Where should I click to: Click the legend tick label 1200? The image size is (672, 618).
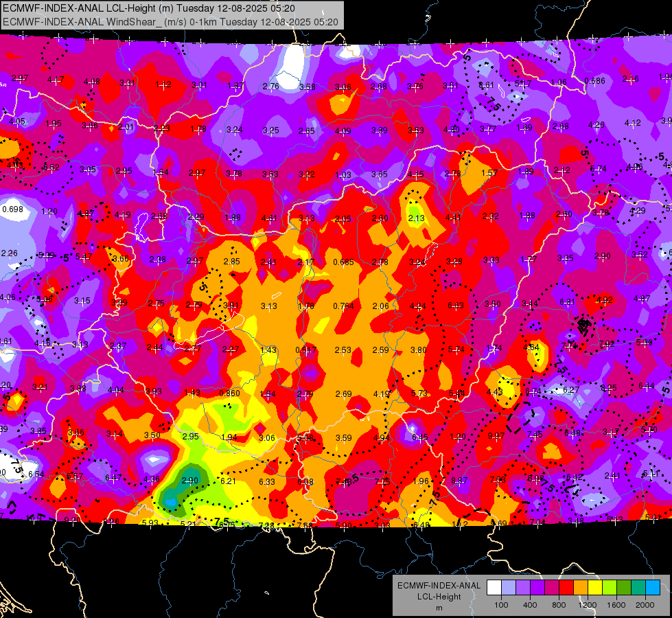point(587,605)
